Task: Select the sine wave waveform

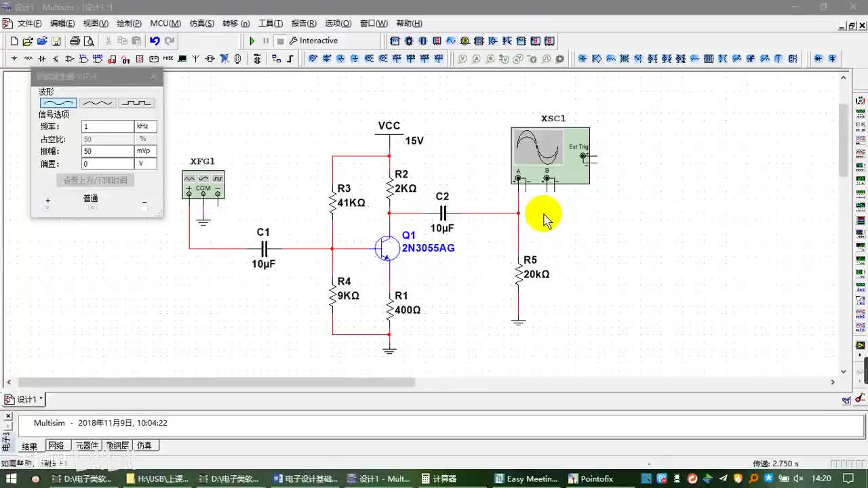Action: tap(58, 103)
